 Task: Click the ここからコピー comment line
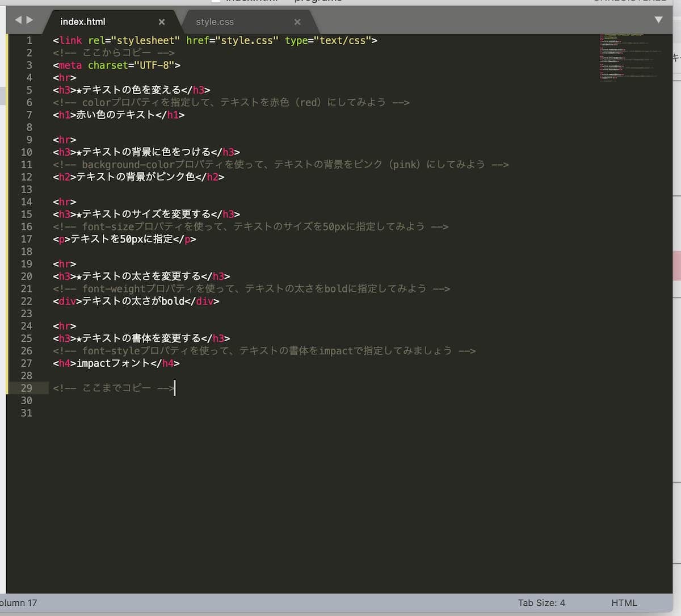click(113, 53)
